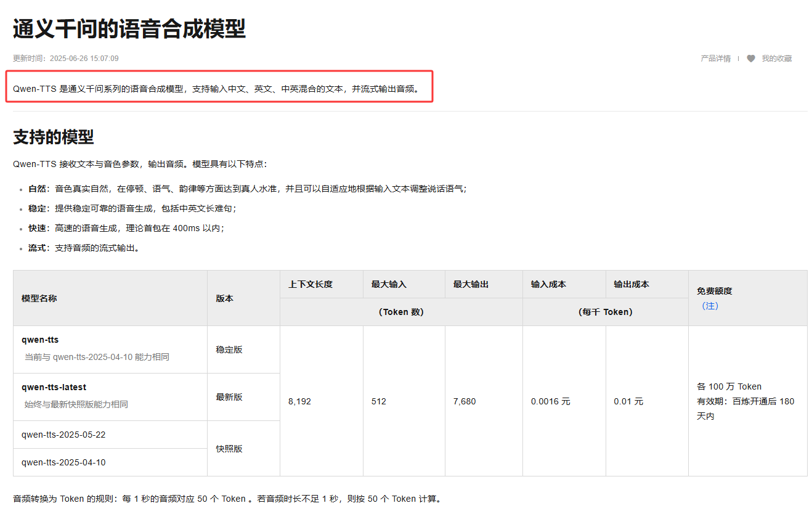This screenshot has height=519, width=812.
Task: Click the 自然 feature bullet line
Action: (x=248, y=189)
